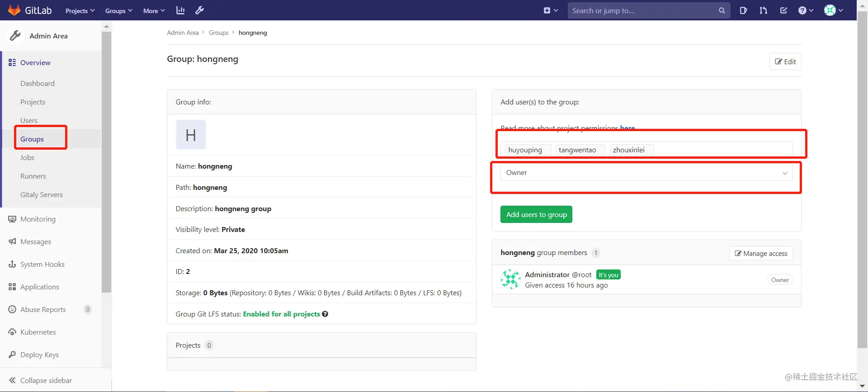
Task: Click the Deploy Keys key icon
Action: click(12, 354)
